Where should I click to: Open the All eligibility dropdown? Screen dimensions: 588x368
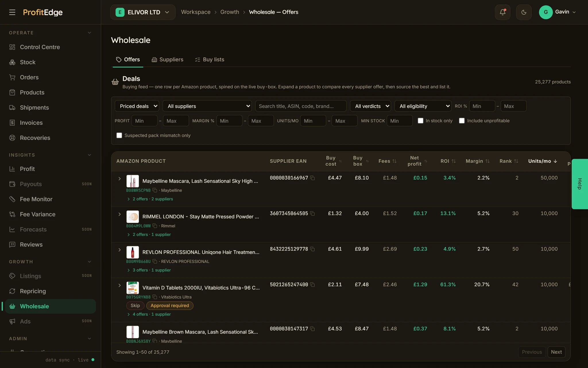(x=423, y=106)
